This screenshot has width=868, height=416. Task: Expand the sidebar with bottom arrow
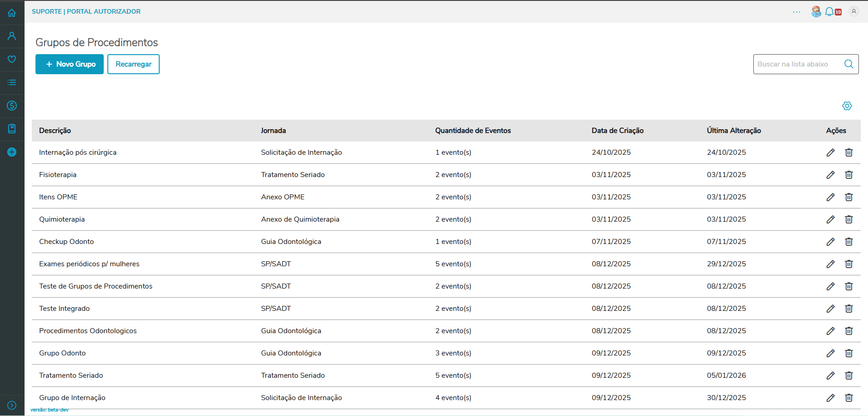coord(12,405)
